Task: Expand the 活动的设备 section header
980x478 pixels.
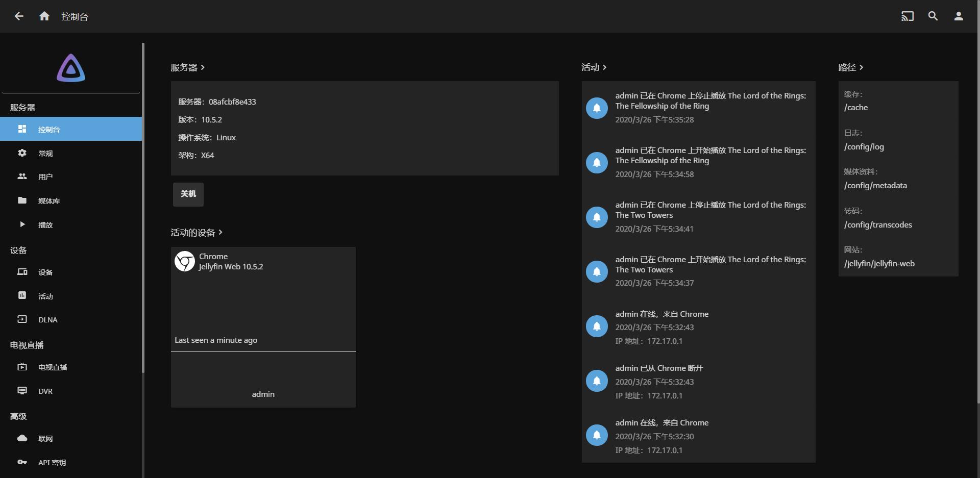Action: 197,233
